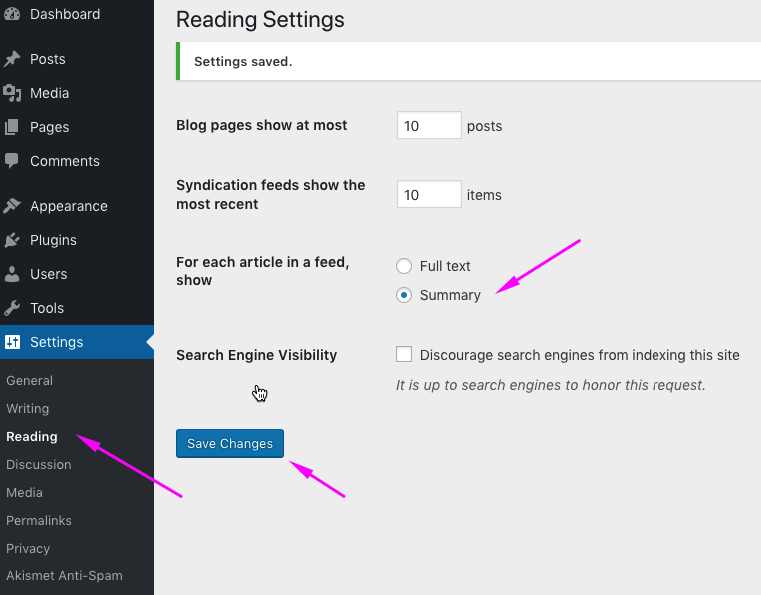Click the Dashboard gauge icon
Screen dimensions: 761x595
(x=12, y=14)
